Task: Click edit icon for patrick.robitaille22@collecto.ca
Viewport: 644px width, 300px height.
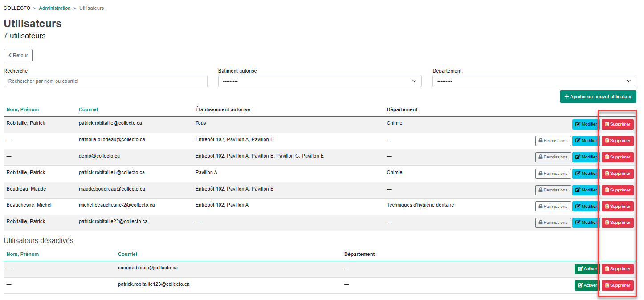Action: [578, 223]
